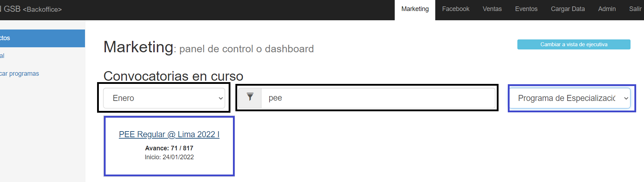The height and width of the screenshot is (182, 644).
Task: Click the funnel filter icon
Action: click(250, 98)
